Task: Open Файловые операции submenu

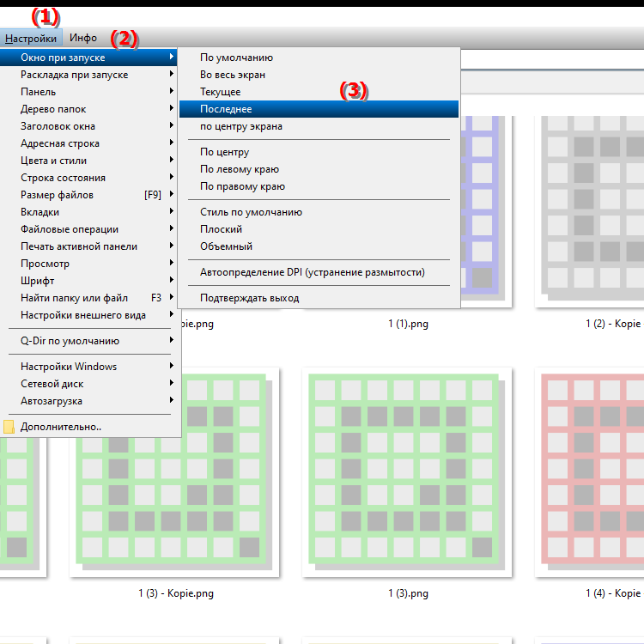Action: pos(88,229)
